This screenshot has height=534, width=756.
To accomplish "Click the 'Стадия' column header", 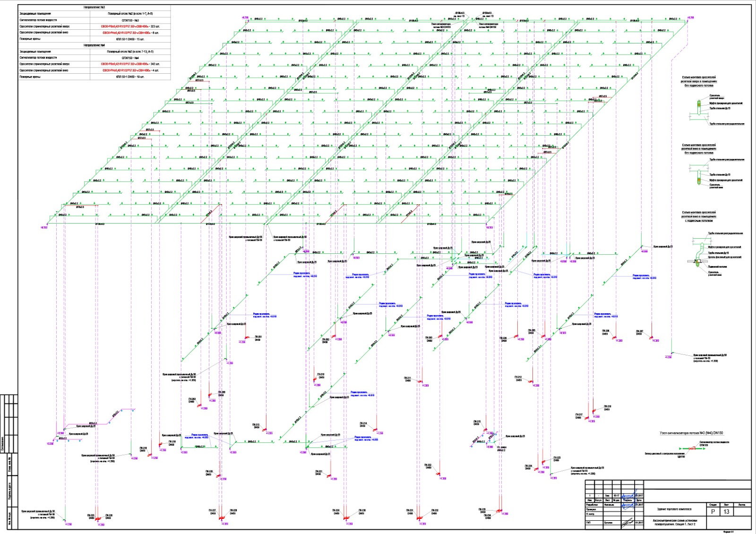I will click(713, 505).
